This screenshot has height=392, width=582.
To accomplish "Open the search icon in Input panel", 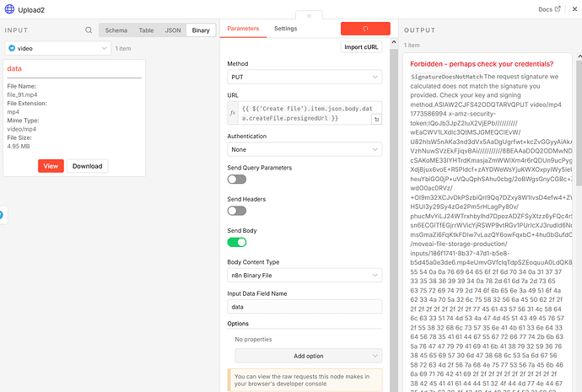I will click(89, 30).
